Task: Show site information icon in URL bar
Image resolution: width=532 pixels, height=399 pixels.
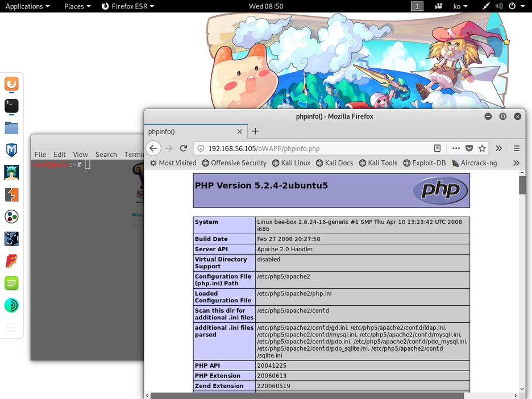Action: [201, 148]
